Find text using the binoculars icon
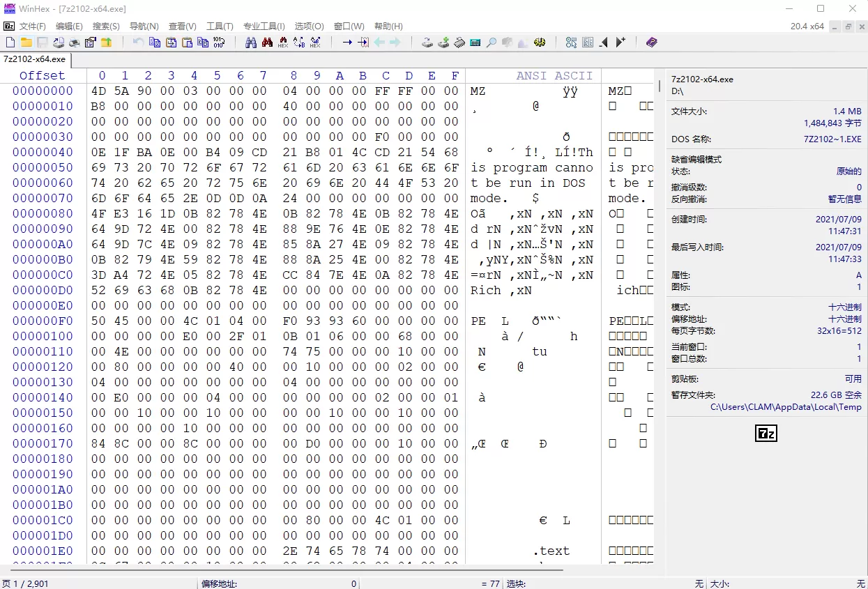The image size is (868, 589). click(252, 42)
